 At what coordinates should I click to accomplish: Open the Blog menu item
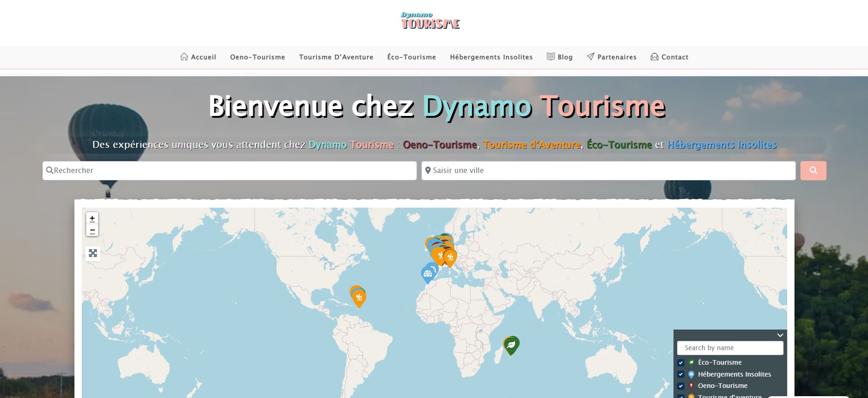pyautogui.click(x=560, y=57)
